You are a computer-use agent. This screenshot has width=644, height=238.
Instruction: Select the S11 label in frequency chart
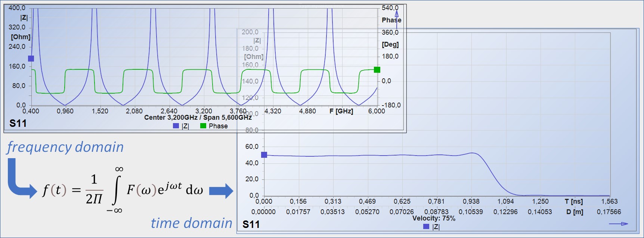(x=18, y=123)
